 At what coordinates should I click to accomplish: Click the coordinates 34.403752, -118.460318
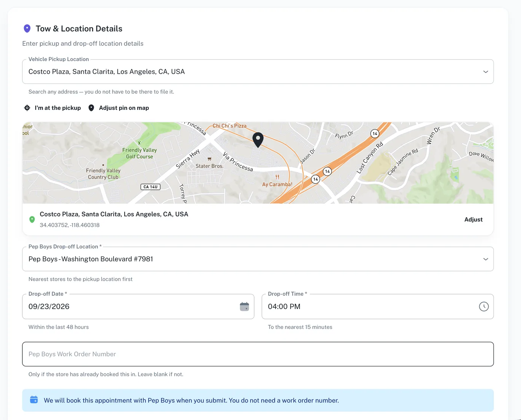pos(70,225)
